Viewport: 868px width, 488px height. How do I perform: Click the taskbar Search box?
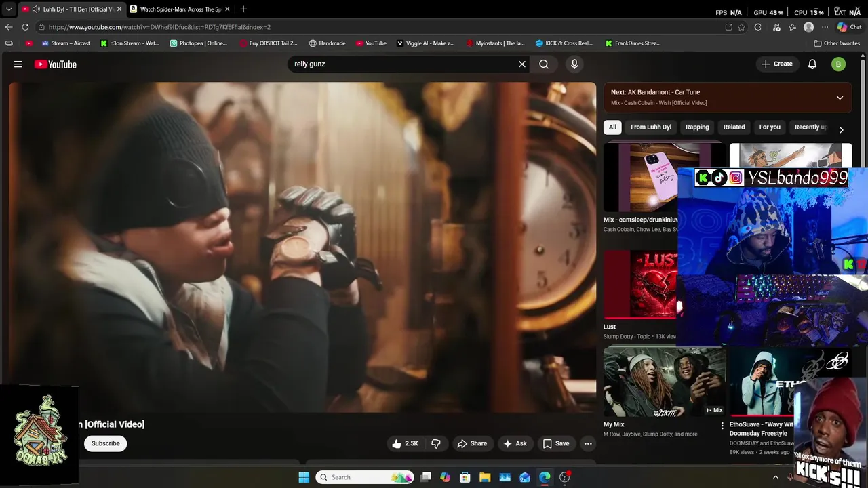364,477
